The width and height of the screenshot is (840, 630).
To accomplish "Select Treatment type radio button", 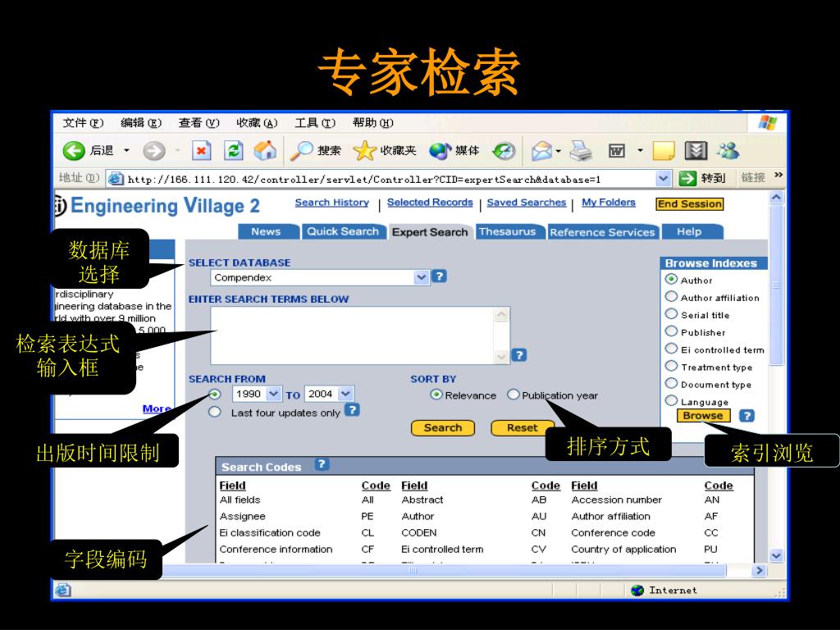I will 671,366.
